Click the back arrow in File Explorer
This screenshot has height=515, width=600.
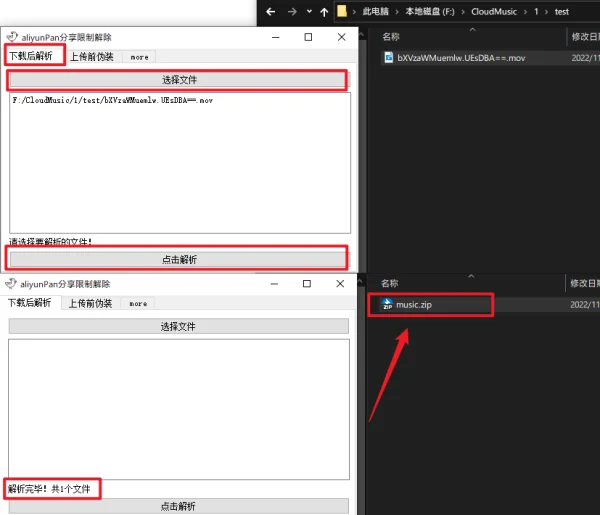pos(271,12)
